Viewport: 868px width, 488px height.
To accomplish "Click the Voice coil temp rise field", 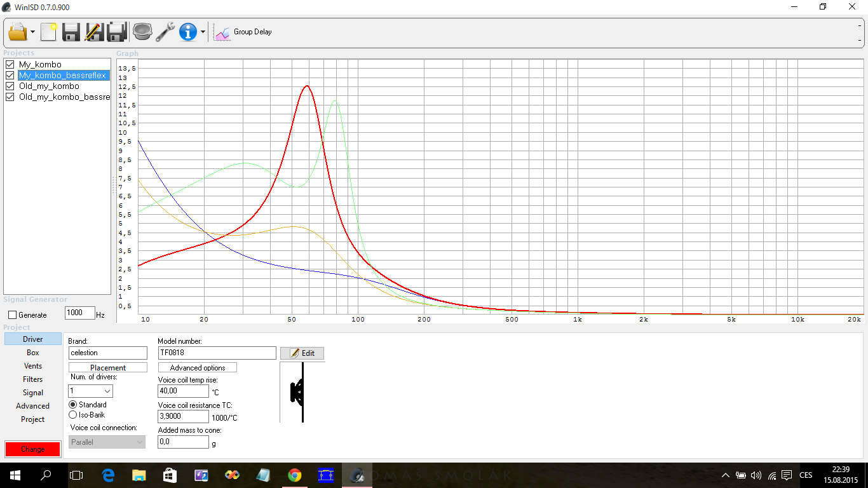I will point(183,391).
